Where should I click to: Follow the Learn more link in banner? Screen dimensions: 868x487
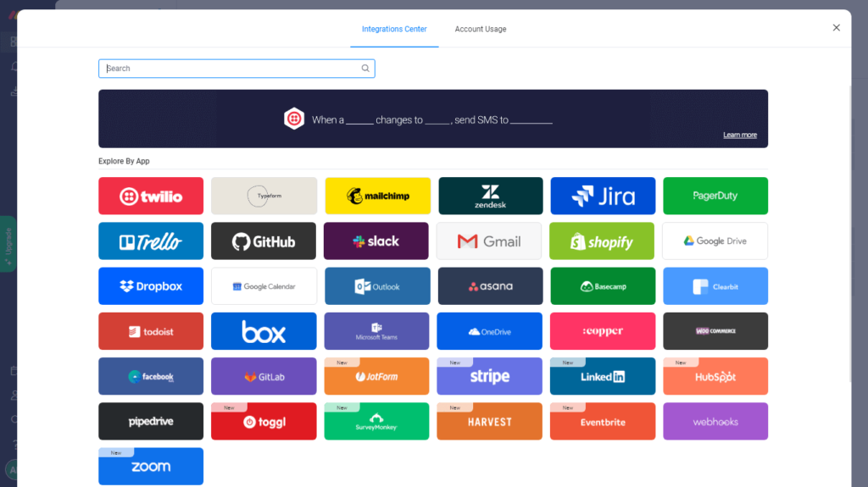739,135
